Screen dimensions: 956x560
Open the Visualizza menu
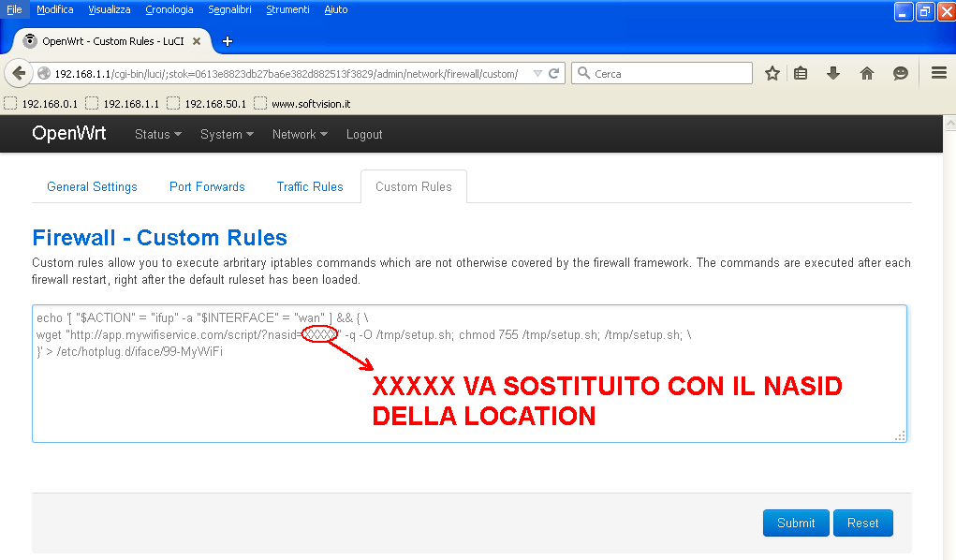coord(110,9)
